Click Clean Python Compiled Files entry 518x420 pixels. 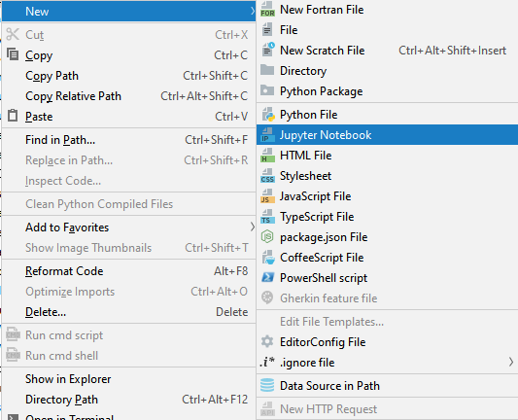point(129,204)
